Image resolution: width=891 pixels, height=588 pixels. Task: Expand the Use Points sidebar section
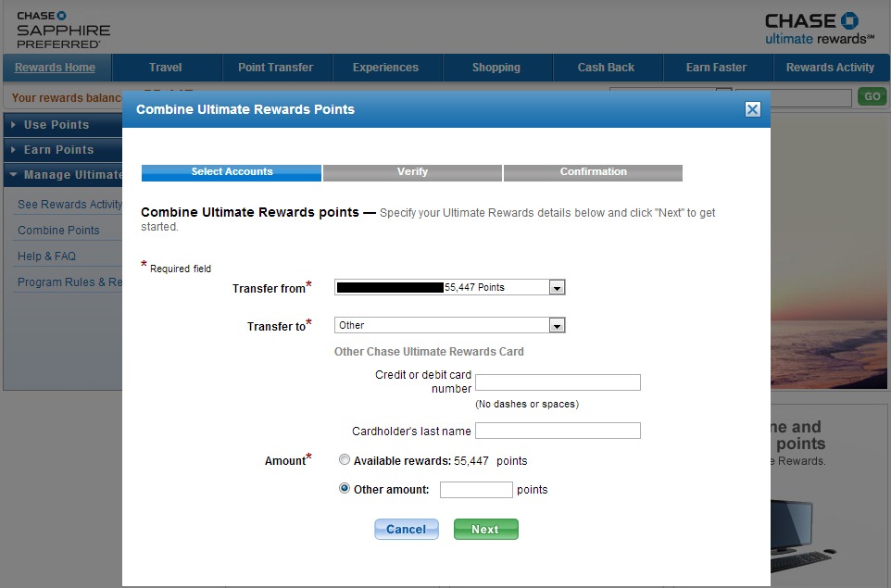pyautogui.click(x=56, y=125)
